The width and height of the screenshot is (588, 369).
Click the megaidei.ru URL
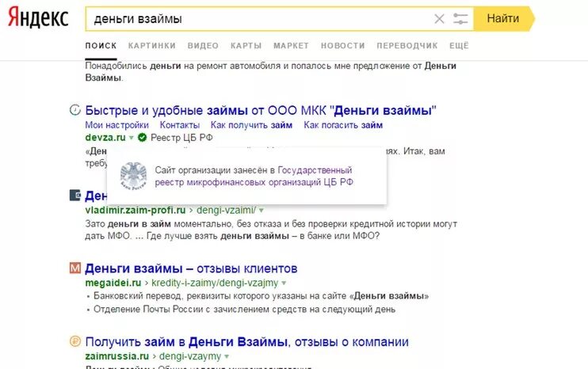coord(113,283)
